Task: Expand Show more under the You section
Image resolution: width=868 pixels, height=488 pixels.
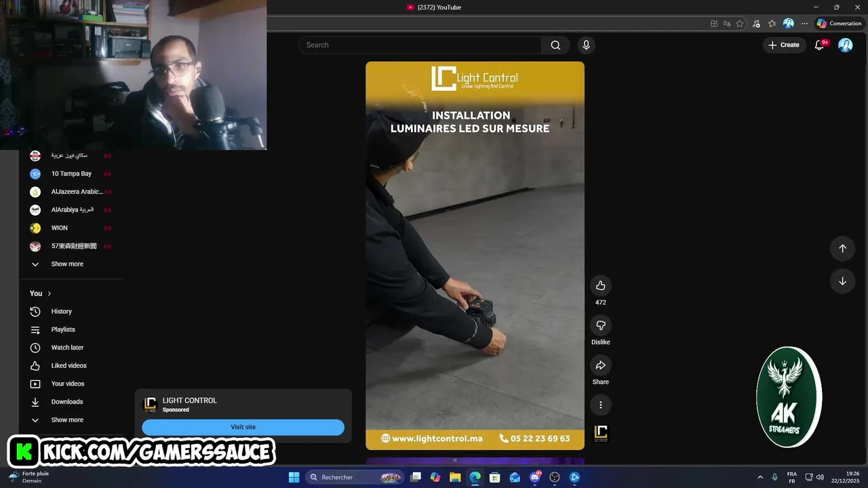Action: click(67, 420)
